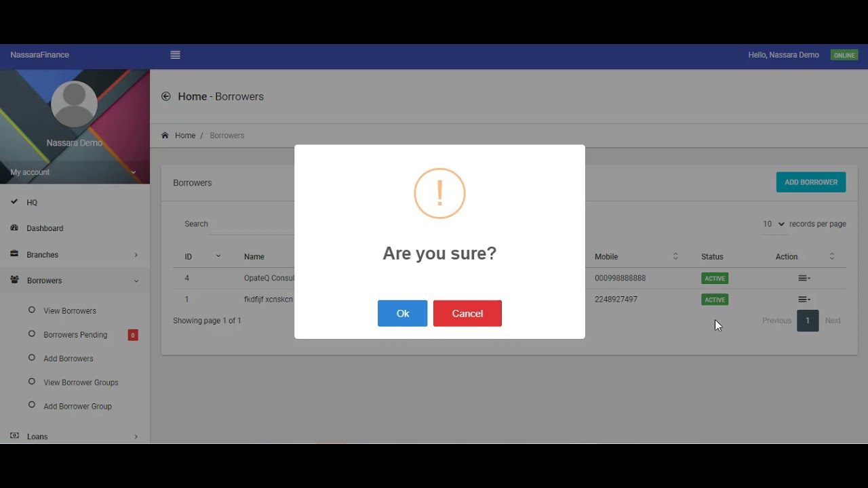Click the HQ checkmark icon

click(14, 202)
